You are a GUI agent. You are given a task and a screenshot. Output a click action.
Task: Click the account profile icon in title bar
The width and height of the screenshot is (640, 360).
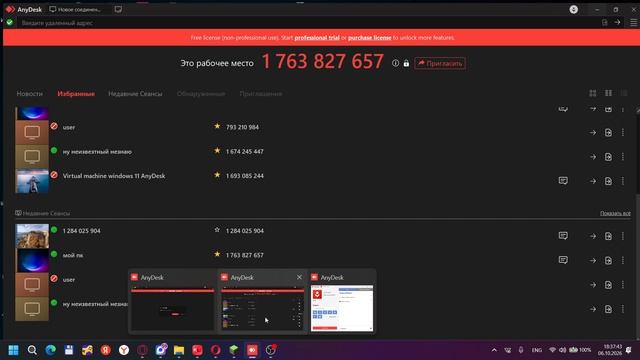[x=573, y=9]
